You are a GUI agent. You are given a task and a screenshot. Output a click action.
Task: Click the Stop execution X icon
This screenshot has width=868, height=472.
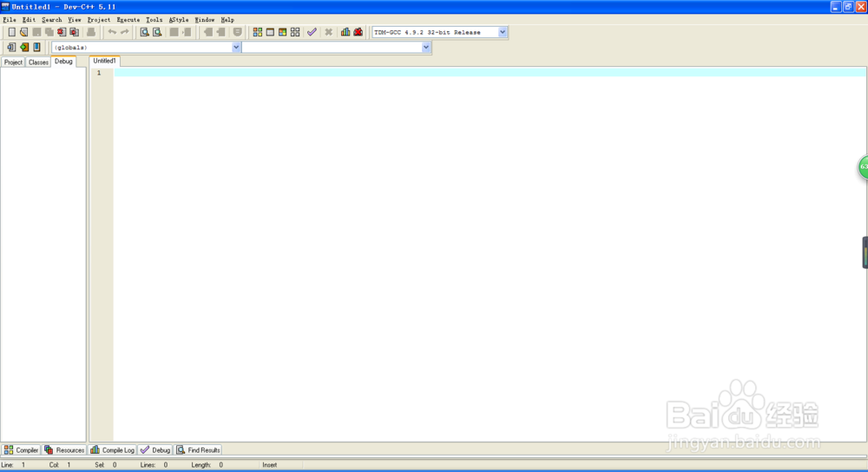tap(328, 32)
